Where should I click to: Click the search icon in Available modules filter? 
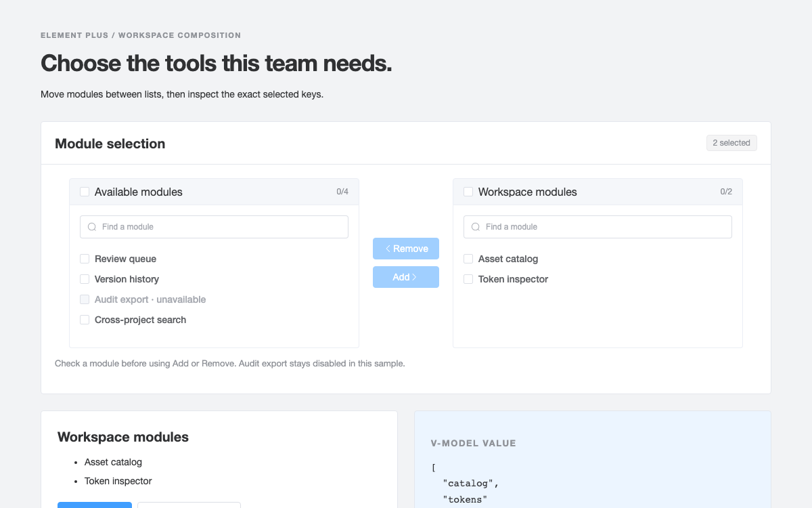[x=92, y=227]
